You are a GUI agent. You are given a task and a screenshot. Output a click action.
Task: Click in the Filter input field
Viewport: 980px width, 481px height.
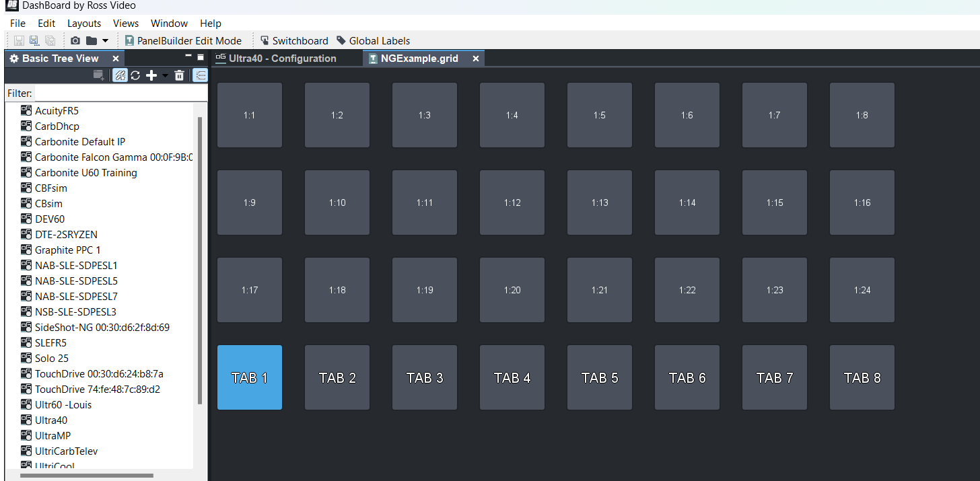[x=120, y=94]
